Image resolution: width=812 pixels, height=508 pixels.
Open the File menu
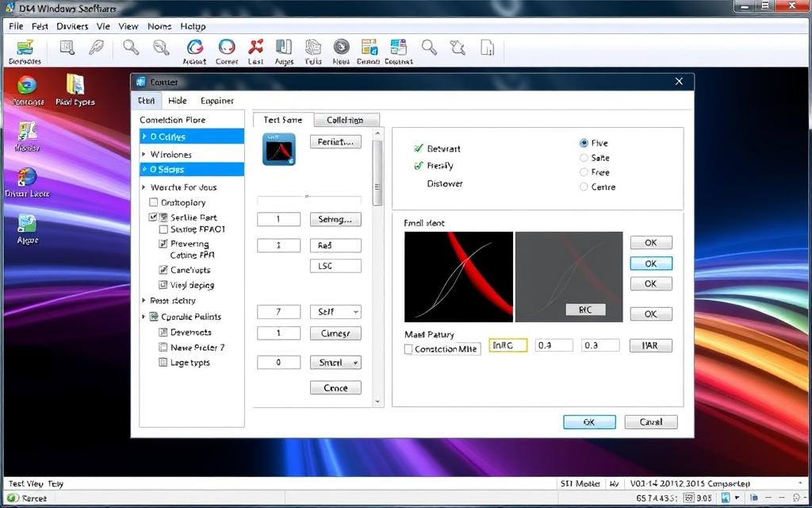[16, 26]
